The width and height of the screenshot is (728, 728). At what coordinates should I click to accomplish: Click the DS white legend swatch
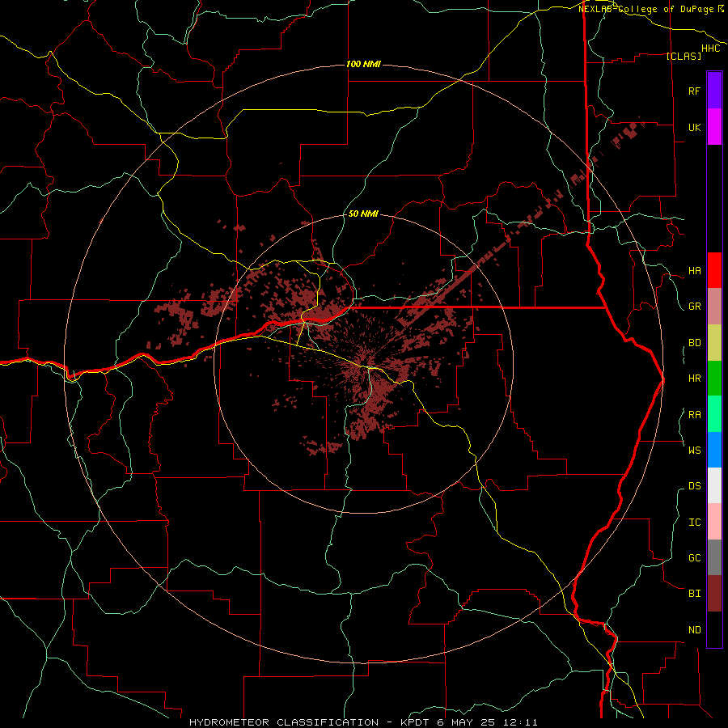[x=714, y=485]
